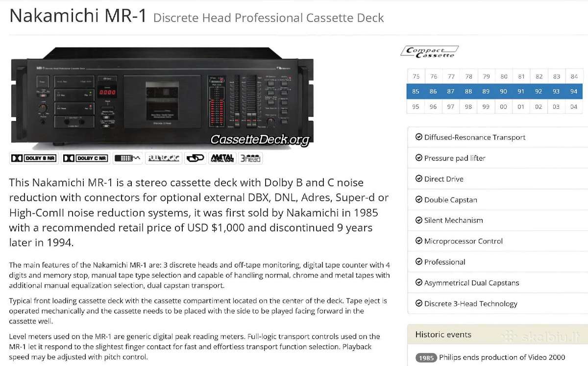This screenshot has width=588, height=366.
Task: Select year 00 in the timeline grid
Action: pyautogui.click(x=504, y=106)
